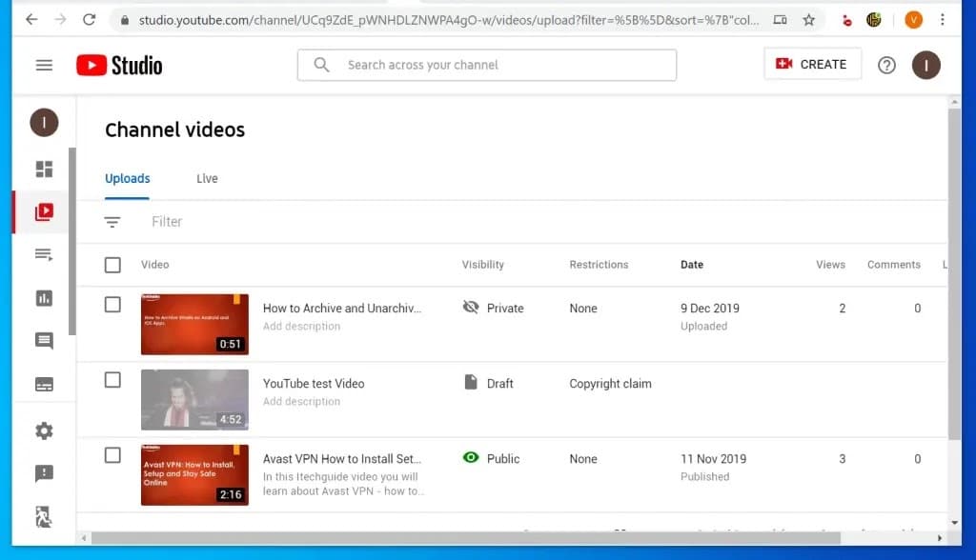This screenshot has height=560, width=976.
Task: Click the cast/install icon in address bar
Action: pos(780,20)
